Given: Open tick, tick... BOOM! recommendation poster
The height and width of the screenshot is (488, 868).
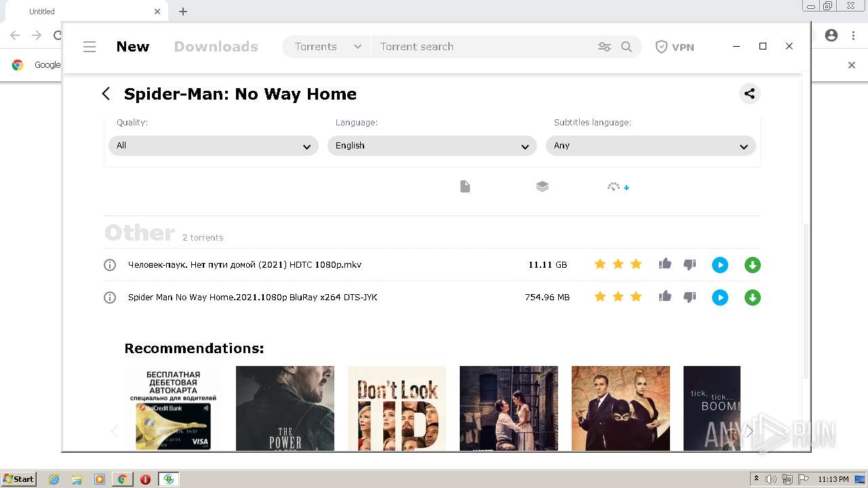Looking at the screenshot, I should coord(712,408).
